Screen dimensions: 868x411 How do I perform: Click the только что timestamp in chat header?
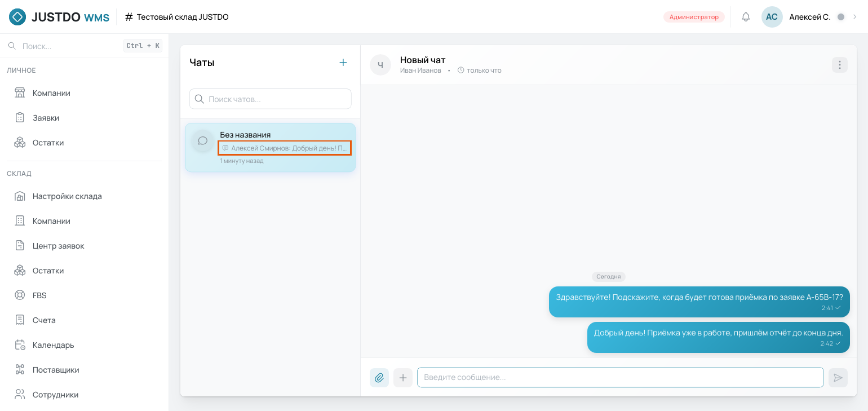(484, 70)
